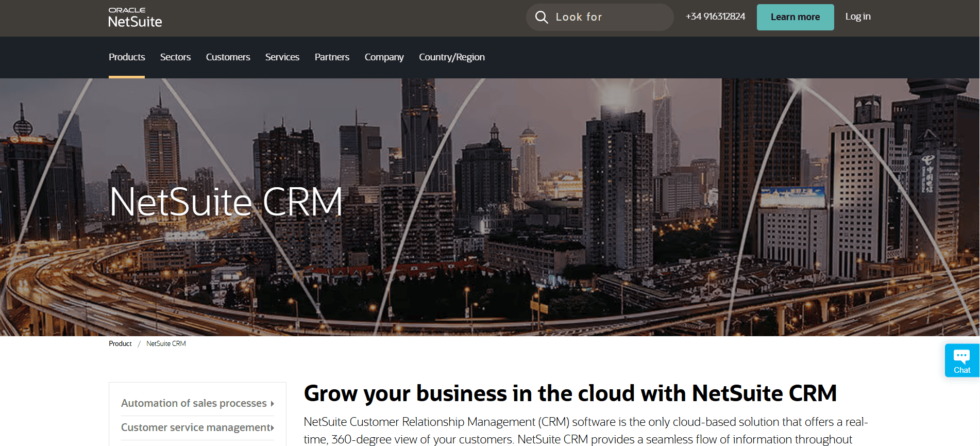Click the Learn more button
This screenshot has width=980, height=446.
coord(795,17)
